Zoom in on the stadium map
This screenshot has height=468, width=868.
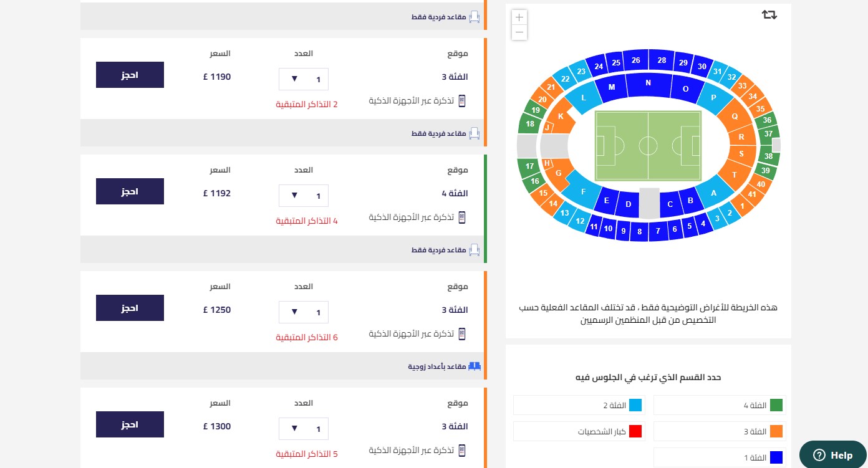pos(519,17)
